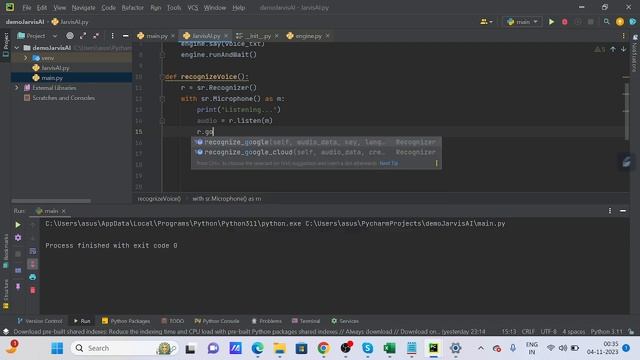Open Search Everywhere magnifier icon
Image resolution: width=640 pixels, height=360 pixels.
(607, 22)
